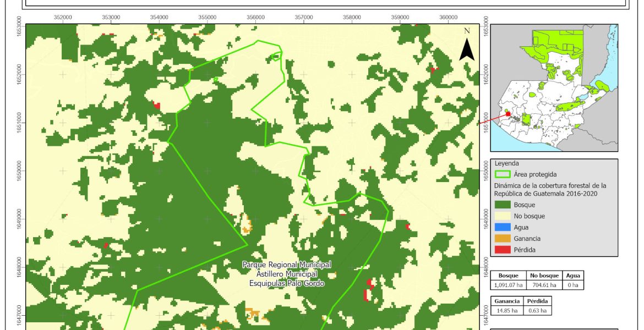Click the Leyenda heading

507,163
